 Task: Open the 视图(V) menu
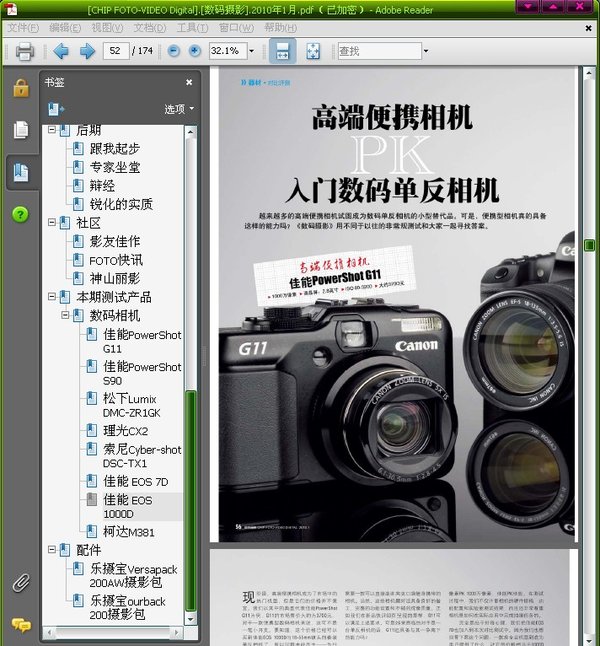click(106, 27)
